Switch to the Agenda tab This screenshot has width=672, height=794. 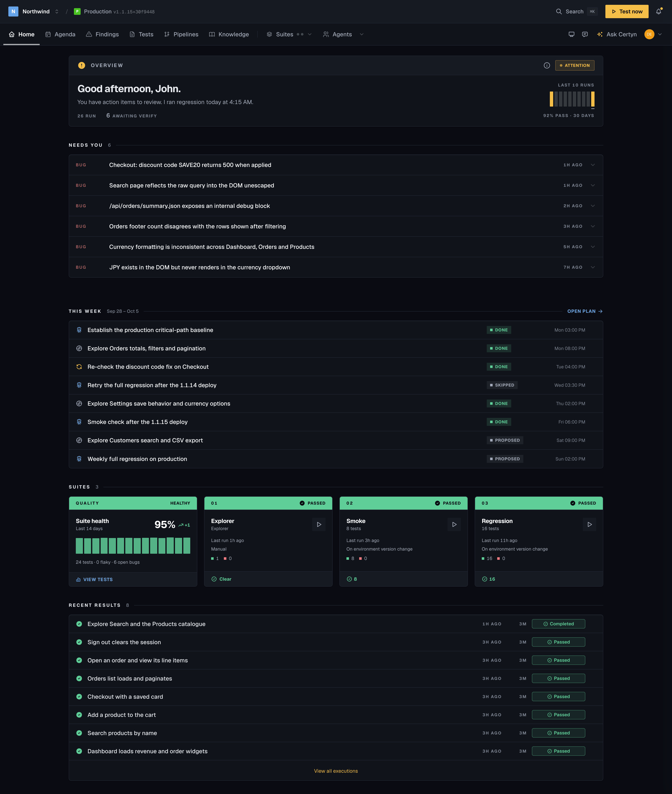(60, 34)
